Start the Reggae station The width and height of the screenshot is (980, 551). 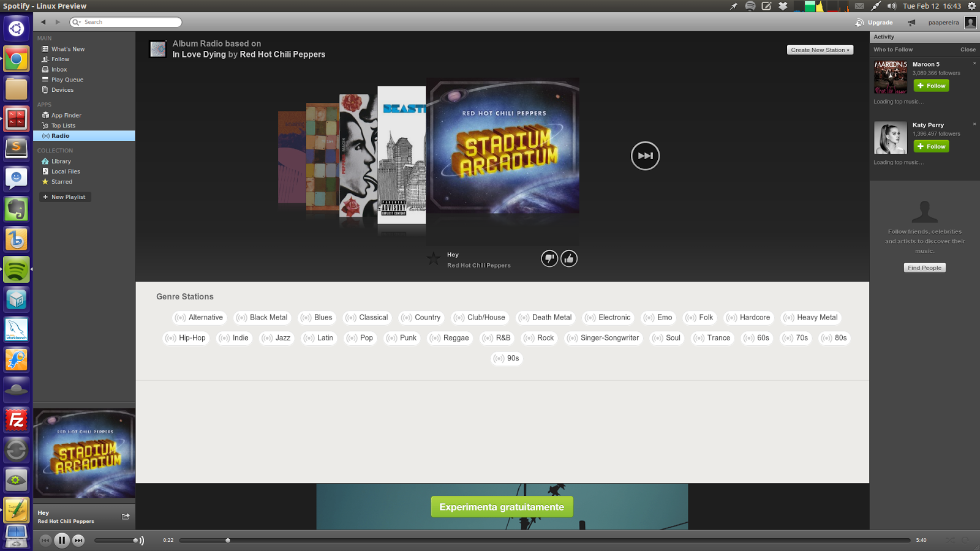[450, 338]
